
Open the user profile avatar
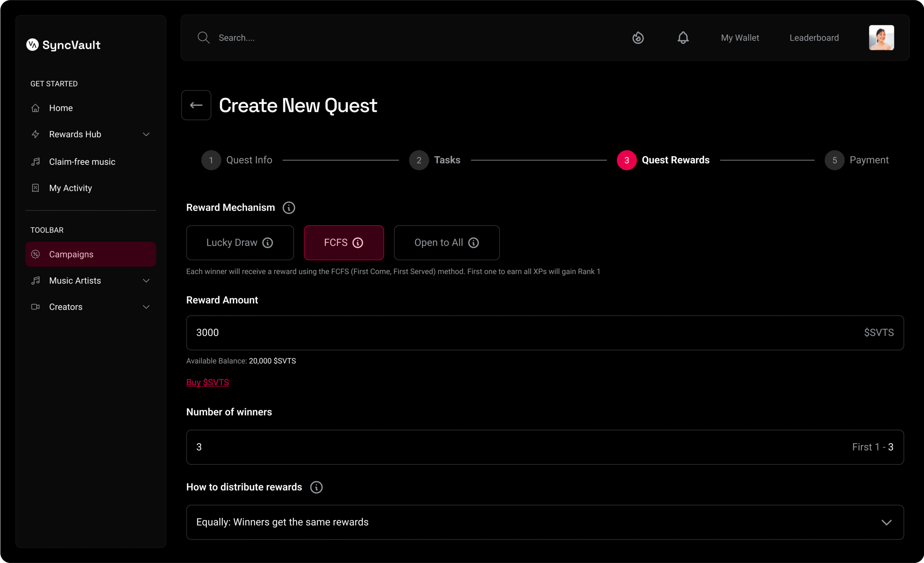point(881,38)
